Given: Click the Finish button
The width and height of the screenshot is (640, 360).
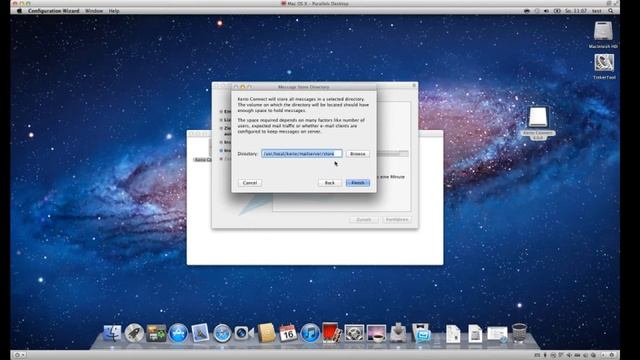Looking at the screenshot, I should pos(358,183).
